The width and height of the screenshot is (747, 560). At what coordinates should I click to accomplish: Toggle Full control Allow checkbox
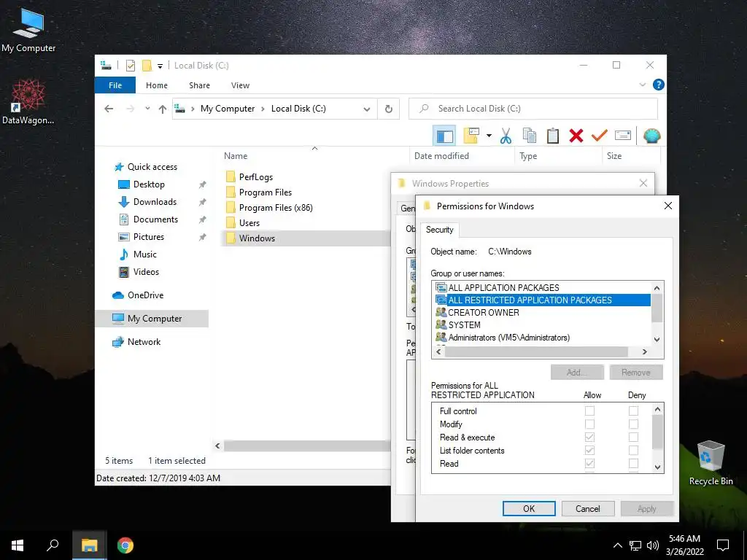(589, 411)
